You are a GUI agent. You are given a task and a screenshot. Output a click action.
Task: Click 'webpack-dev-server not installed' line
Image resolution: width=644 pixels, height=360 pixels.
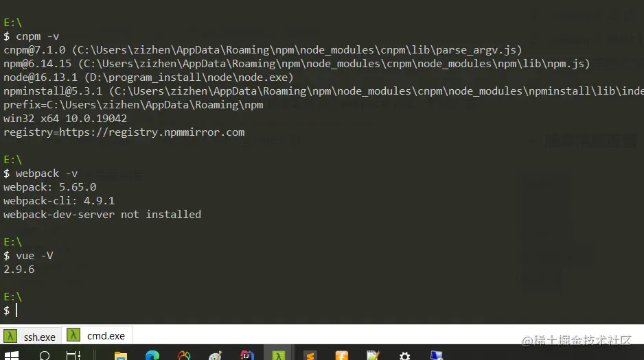coord(102,215)
